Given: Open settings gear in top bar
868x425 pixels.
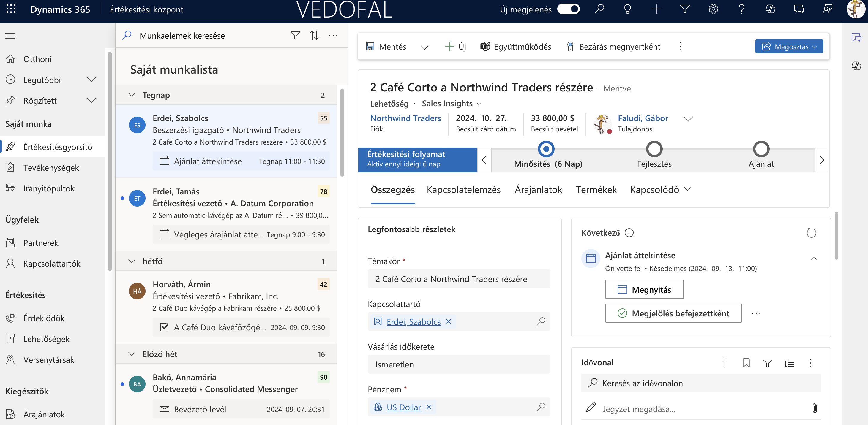Looking at the screenshot, I should click(713, 9).
